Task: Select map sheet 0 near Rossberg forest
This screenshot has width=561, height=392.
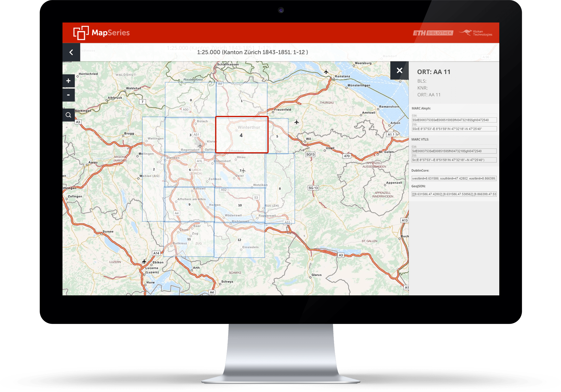Action: coord(191,100)
